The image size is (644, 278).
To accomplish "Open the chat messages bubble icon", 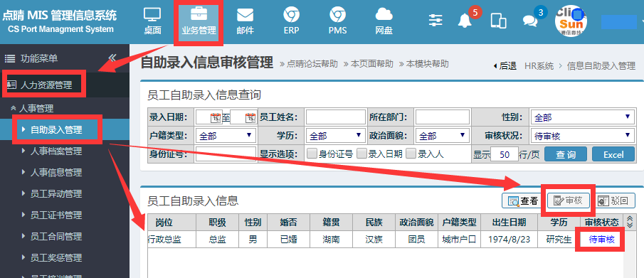I will click(x=530, y=21).
